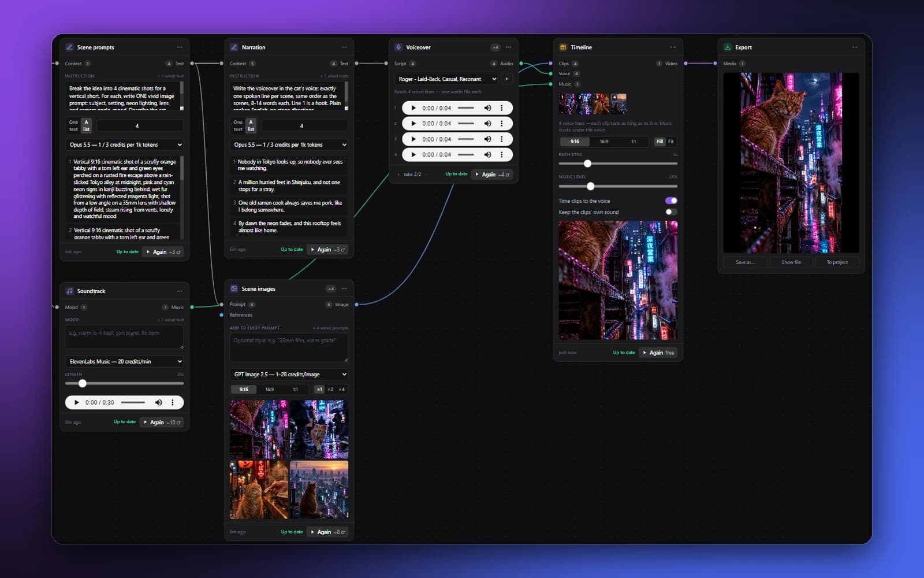The image size is (924, 578).
Task: Select Fit mode in Timeline
Action: [671, 142]
